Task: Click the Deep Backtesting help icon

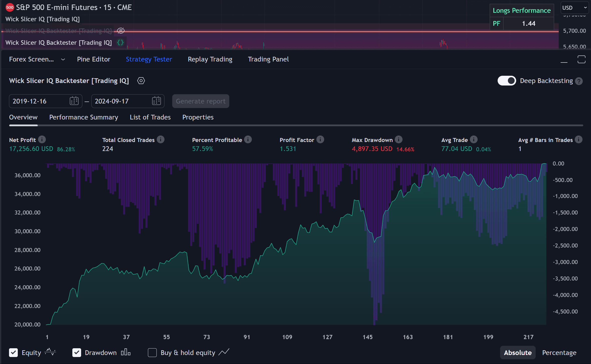Action: coord(579,81)
